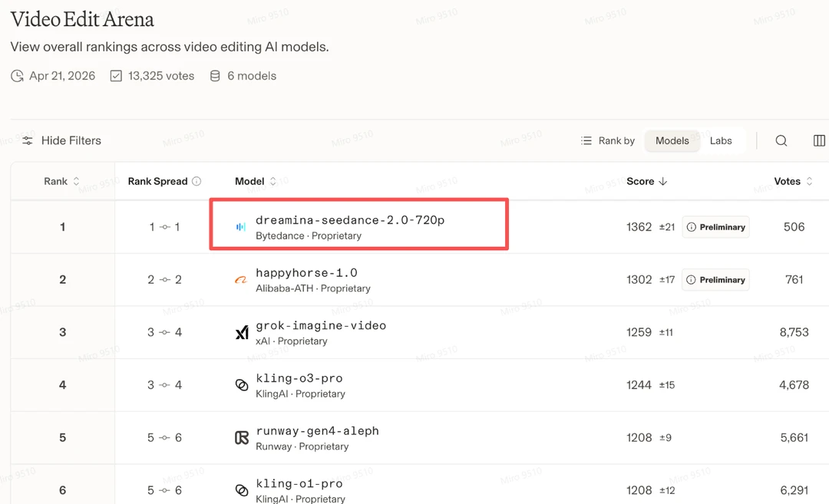Open the column layout icon
The image size is (829, 504).
click(x=819, y=140)
